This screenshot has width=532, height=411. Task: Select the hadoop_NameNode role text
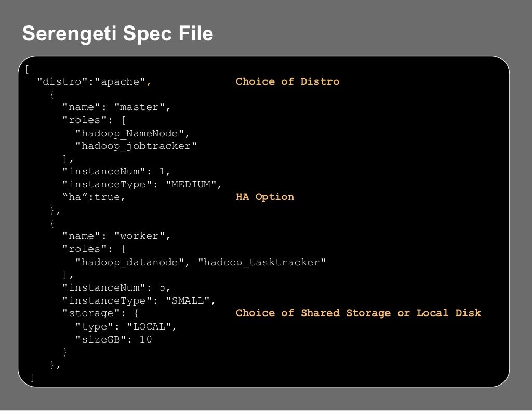[x=132, y=133]
